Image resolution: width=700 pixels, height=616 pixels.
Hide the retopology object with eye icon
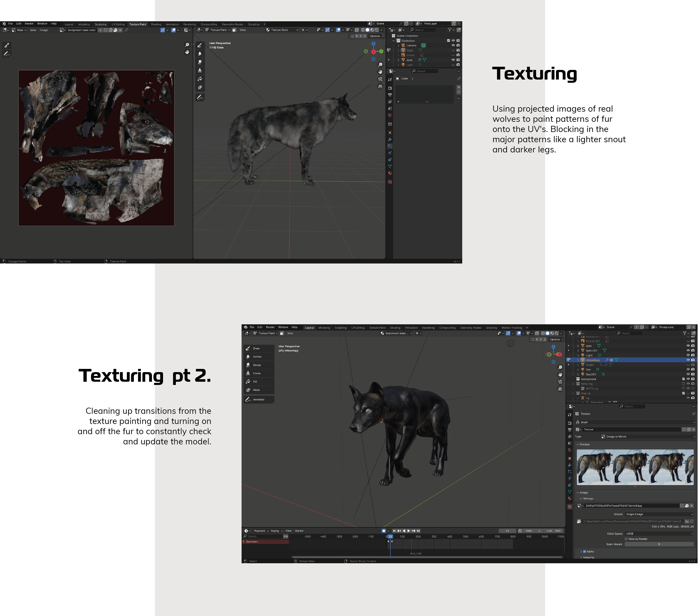tap(688, 360)
